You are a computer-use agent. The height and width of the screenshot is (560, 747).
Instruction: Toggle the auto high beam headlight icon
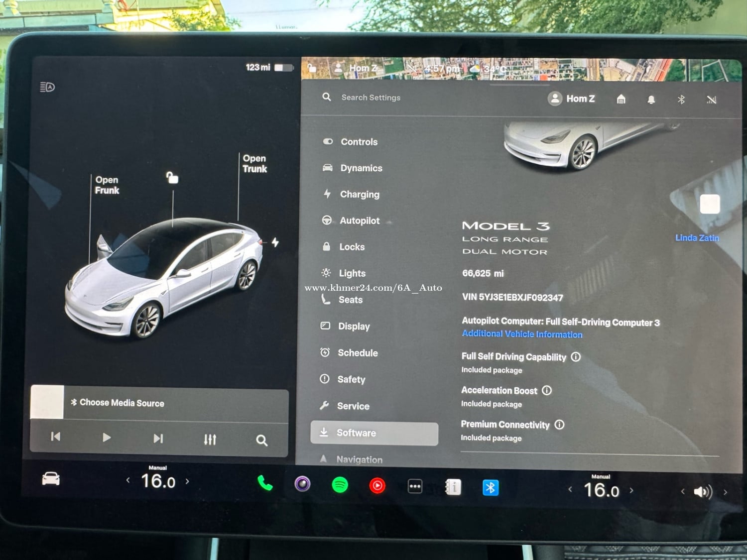pos(47,88)
